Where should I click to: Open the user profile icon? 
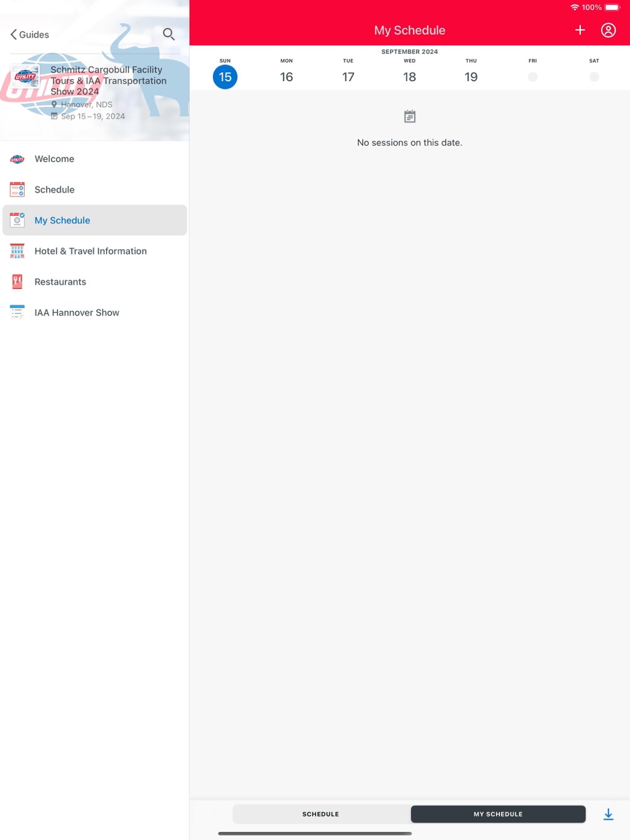coord(609,30)
